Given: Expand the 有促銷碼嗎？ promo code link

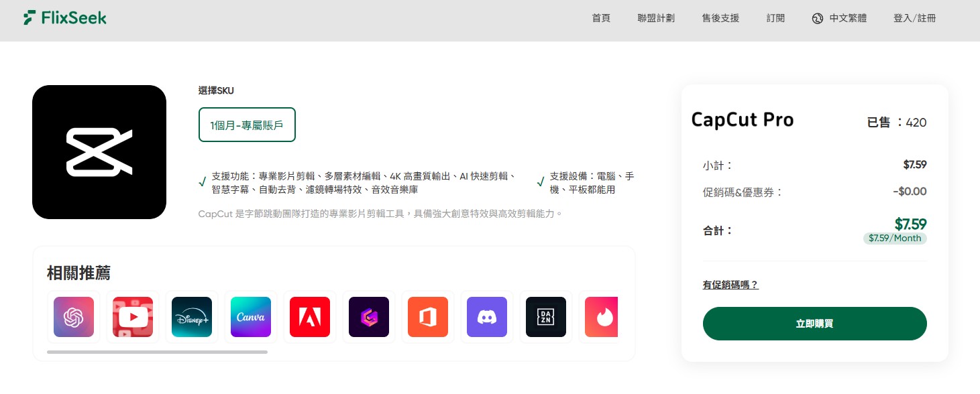Looking at the screenshot, I should point(730,285).
